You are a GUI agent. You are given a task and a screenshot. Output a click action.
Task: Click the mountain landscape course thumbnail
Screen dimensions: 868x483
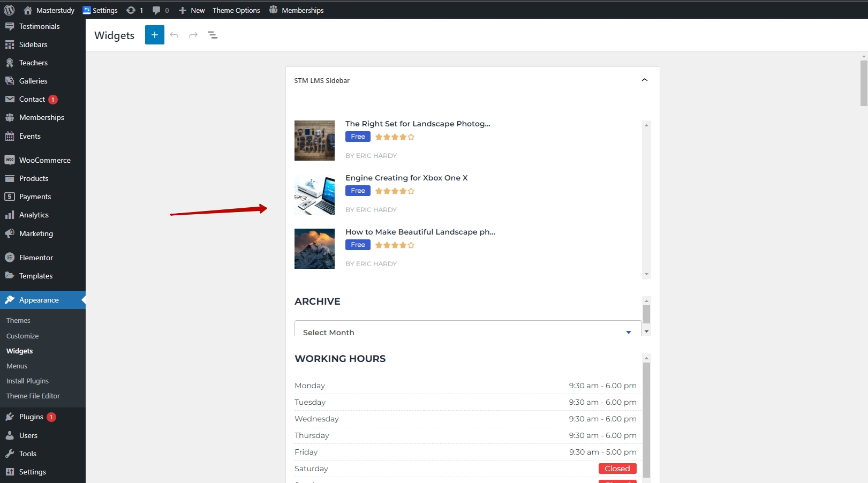pyautogui.click(x=314, y=248)
